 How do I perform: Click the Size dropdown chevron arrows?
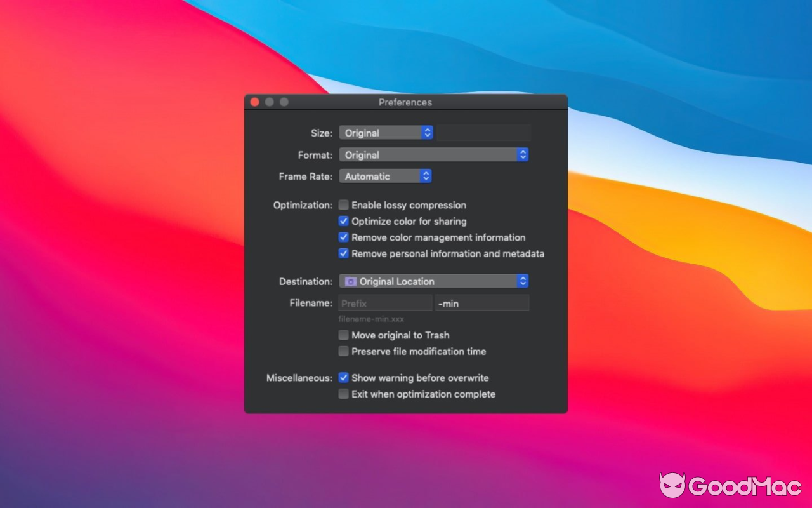pos(428,132)
